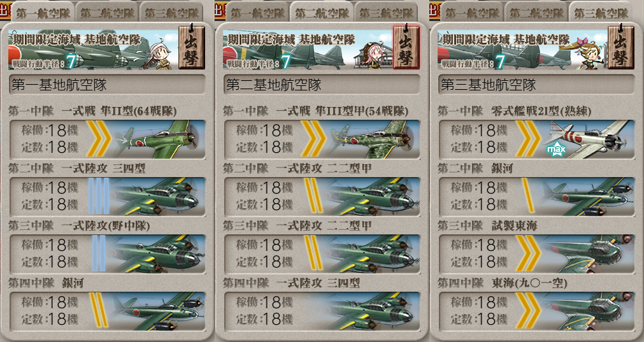
Task: Switch to 第二航空隊 tab in the middle panel
Action: coord(322,12)
